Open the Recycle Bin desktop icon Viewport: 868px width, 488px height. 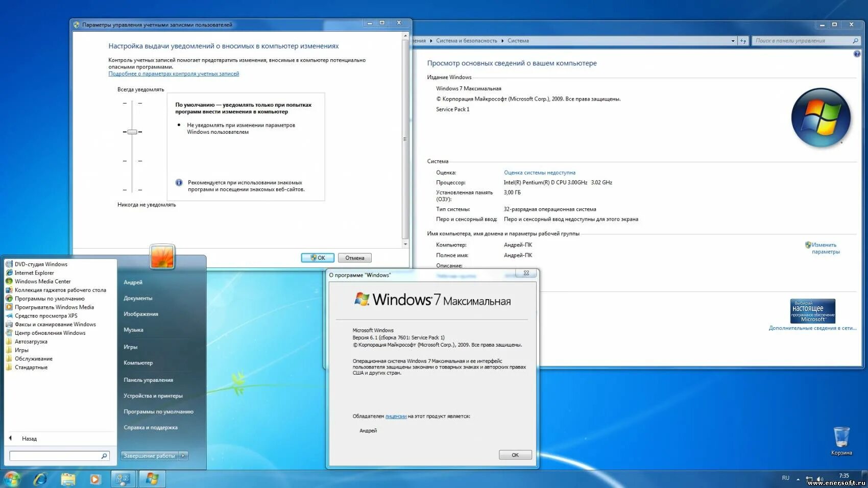[x=841, y=441]
